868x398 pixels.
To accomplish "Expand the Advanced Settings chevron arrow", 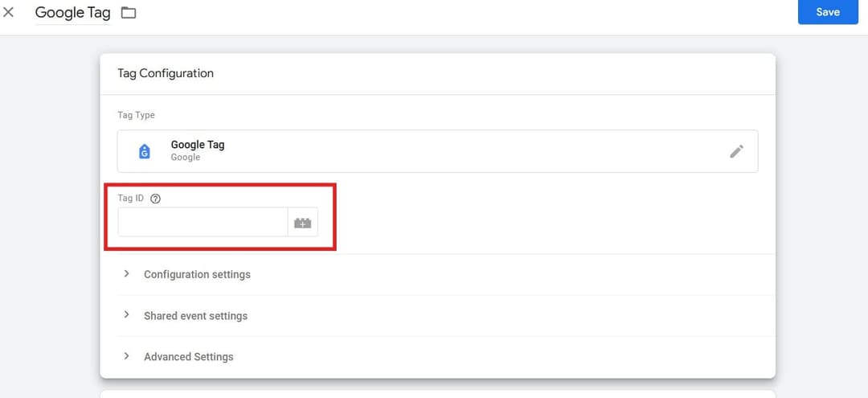I will pyautogui.click(x=127, y=356).
